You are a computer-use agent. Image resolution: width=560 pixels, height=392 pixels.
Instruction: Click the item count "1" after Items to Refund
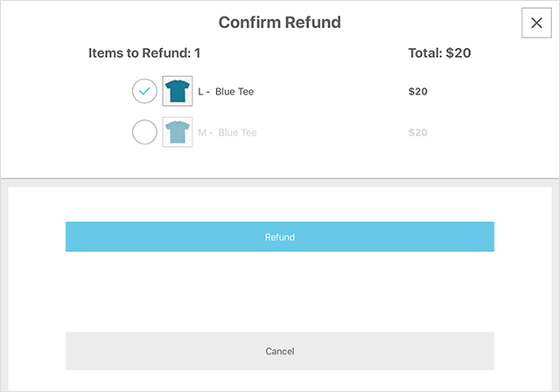pyautogui.click(x=198, y=53)
